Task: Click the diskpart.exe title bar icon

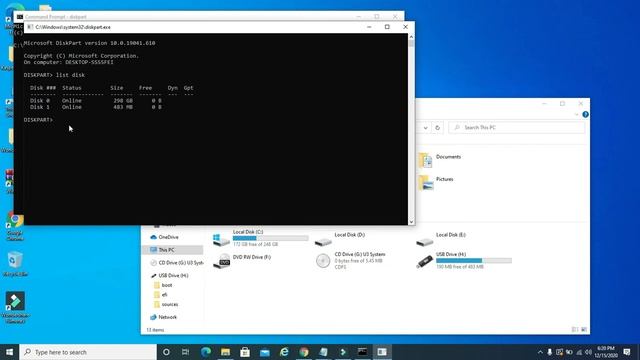Action: pyautogui.click(x=30, y=27)
